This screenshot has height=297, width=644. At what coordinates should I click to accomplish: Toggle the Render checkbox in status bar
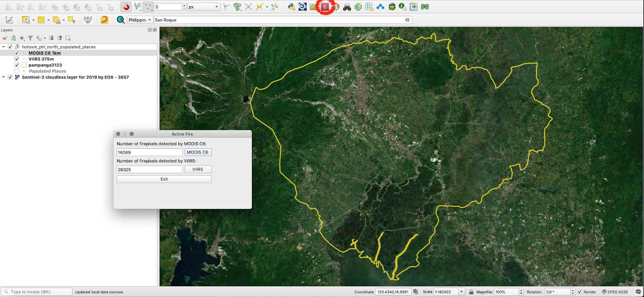tap(580, 292)
